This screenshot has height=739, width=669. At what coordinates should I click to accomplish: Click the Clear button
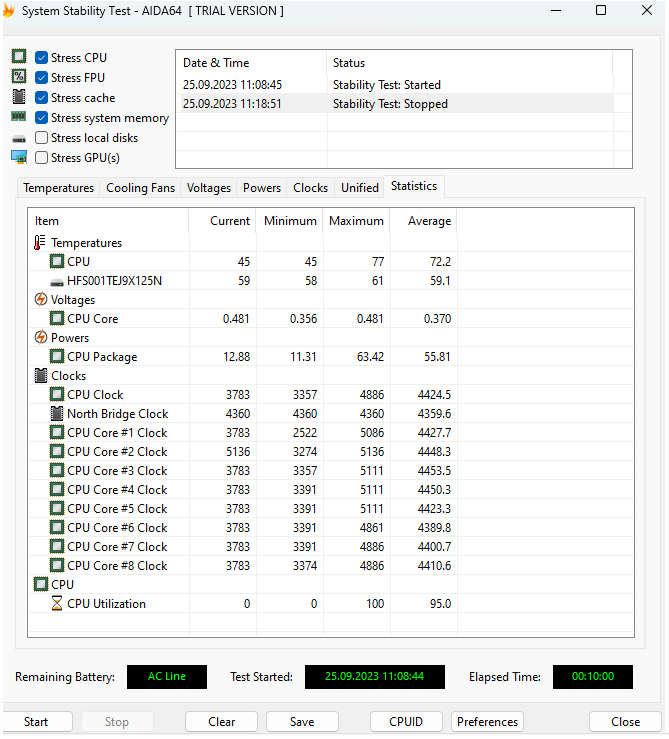[222, 722]
